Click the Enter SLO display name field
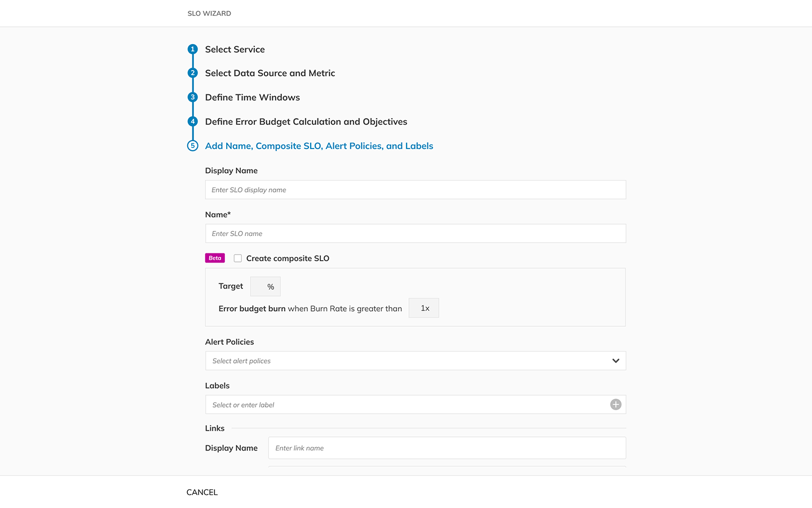This screenshot has width=812, height=508. coord(415,190)
